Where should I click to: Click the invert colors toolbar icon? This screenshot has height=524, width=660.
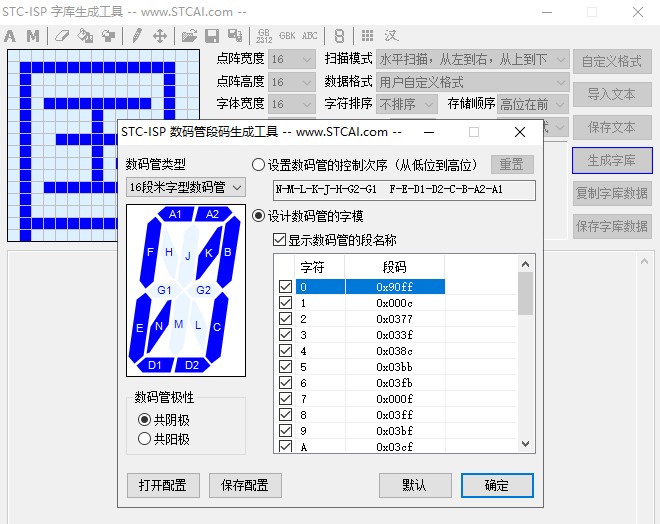[x=109, y=36]
